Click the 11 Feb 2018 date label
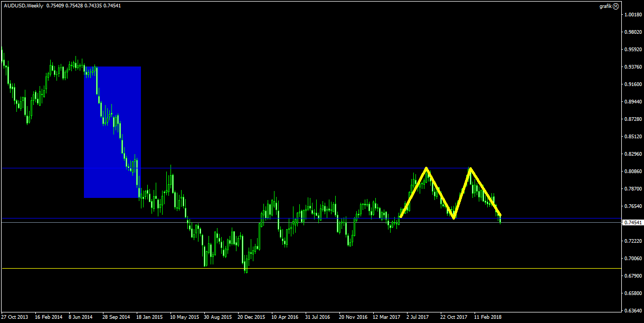Viewport: 644px width, 323px height. (488, 318)
